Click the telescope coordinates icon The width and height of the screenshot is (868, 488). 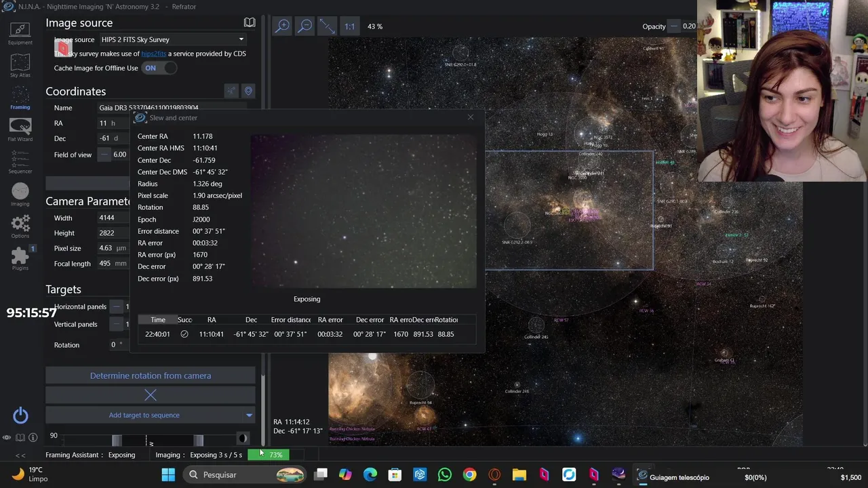(x=231, y=91)
